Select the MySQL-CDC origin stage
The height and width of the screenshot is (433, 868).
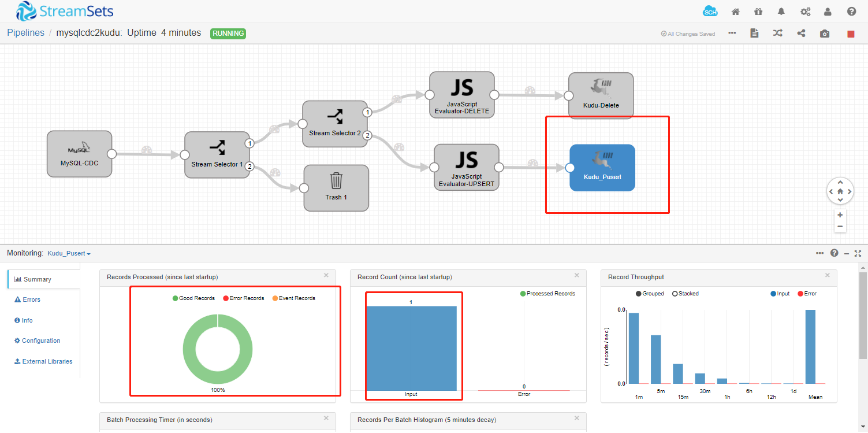(79, 153)
